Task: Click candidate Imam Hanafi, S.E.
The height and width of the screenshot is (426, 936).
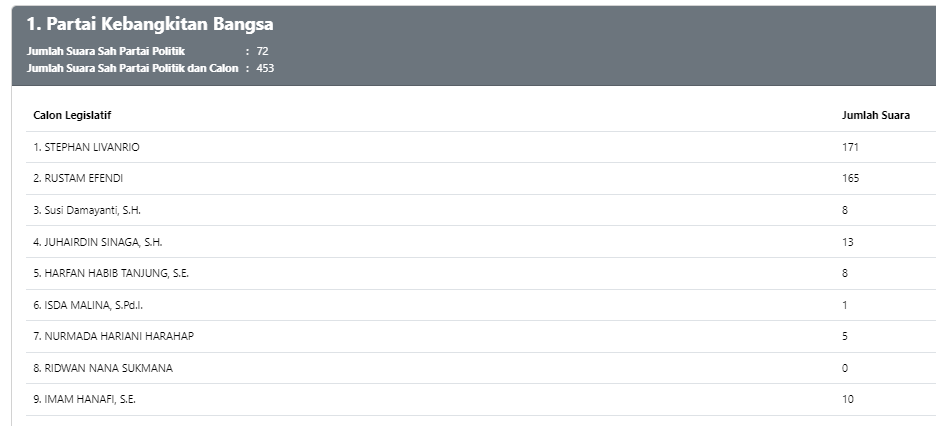Action: 84,399
